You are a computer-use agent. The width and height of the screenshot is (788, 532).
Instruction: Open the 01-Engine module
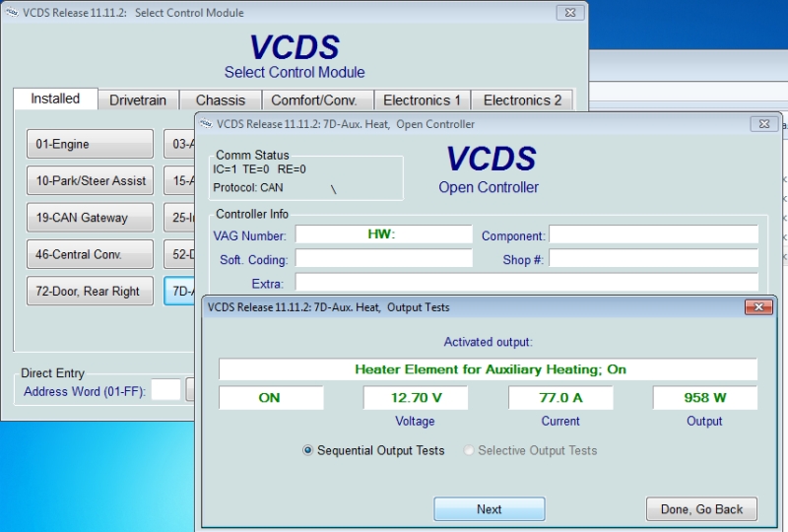point(90,144)
